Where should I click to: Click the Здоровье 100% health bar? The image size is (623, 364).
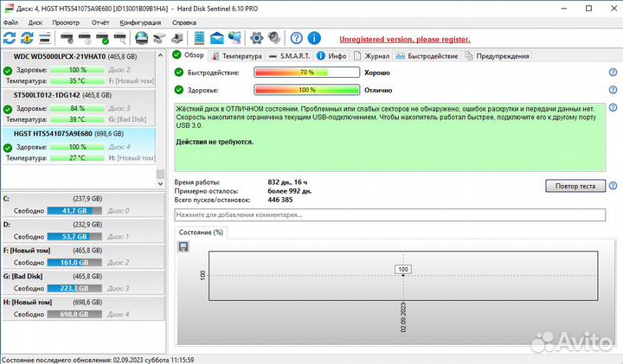(x=305, y=90)
